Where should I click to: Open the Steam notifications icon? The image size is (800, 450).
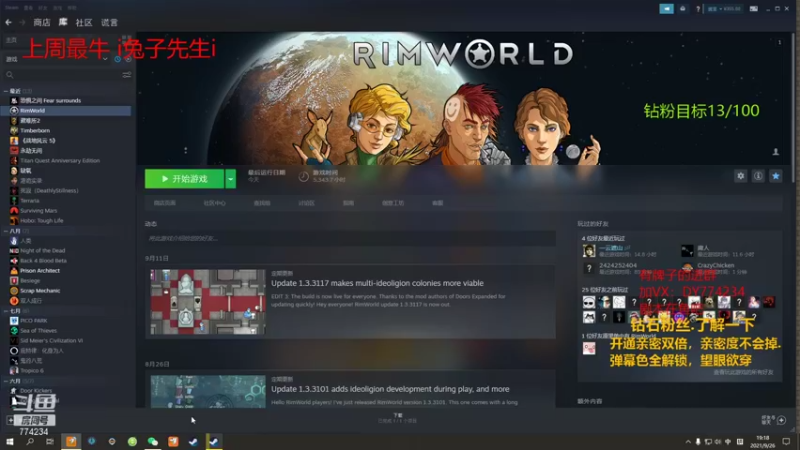coord(683,9)
